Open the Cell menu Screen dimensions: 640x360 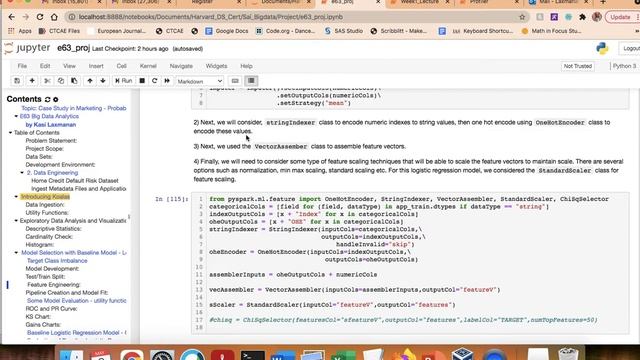122,66
